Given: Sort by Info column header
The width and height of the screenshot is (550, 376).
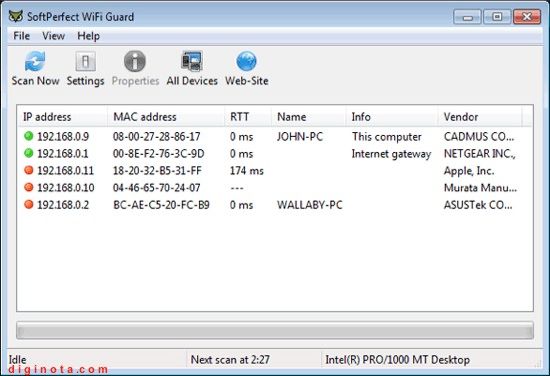Looking at the screenshot, I should pos(392,117).
